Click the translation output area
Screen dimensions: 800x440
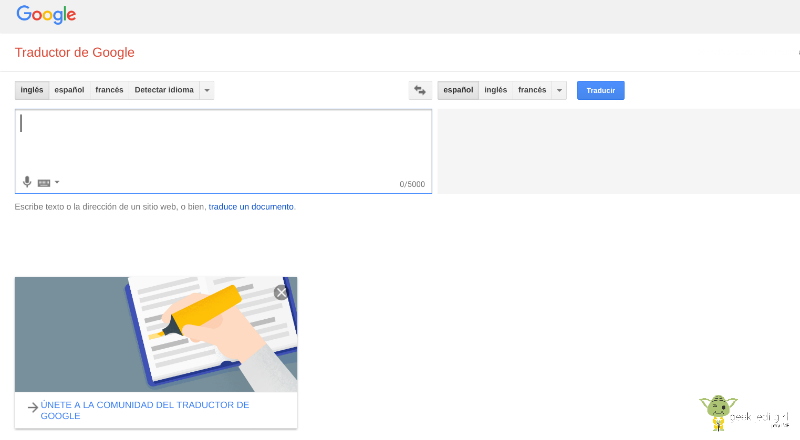[x=618, y=151]
